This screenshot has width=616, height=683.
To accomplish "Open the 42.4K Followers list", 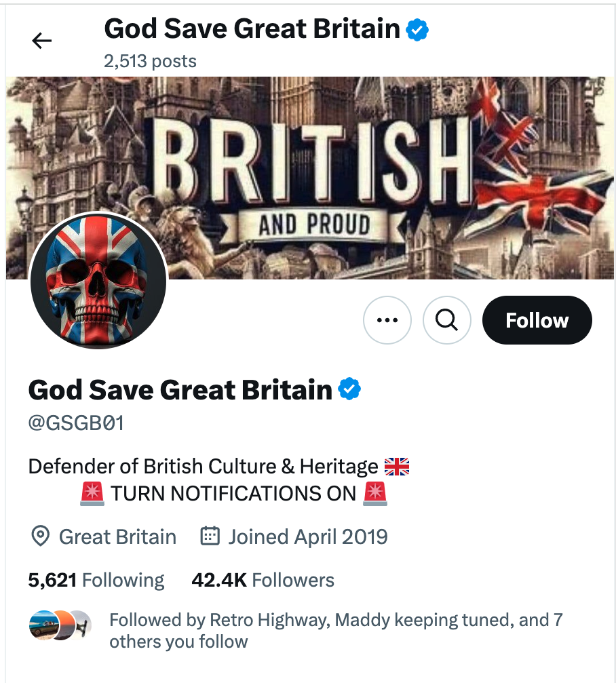I will [x=263, y=581].
